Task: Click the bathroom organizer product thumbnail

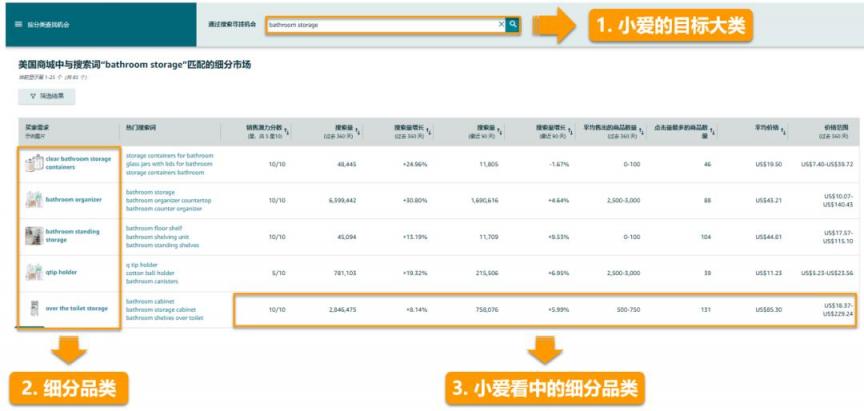Action: (34, 199)
